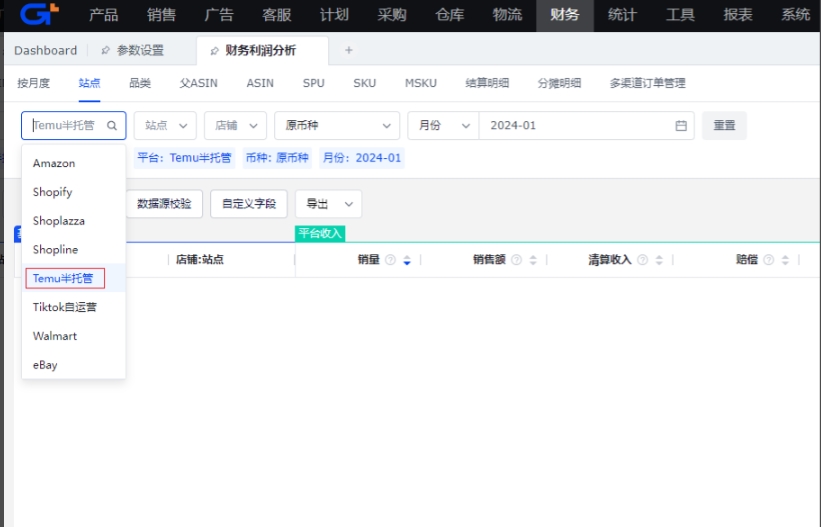Select Shopify from platform list

73,192
